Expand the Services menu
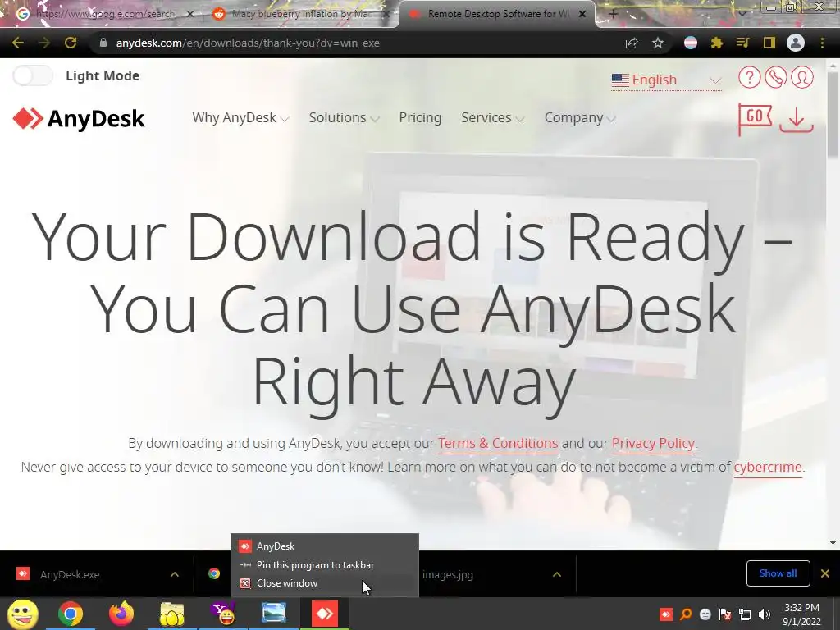 [x=492, y=118]
